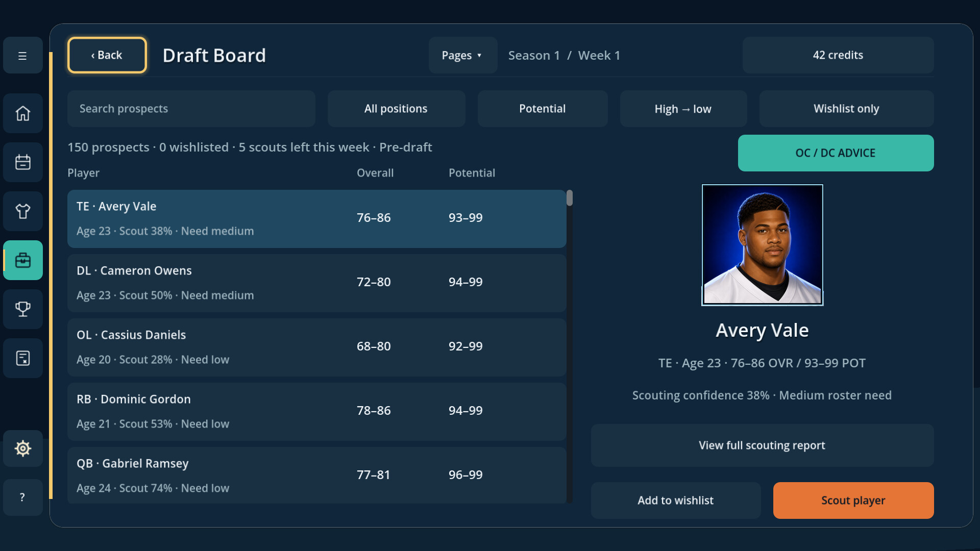Screen dimensions: 980x551
Task: Click the prospect list scrollbar handle
Action: (570, 198)
